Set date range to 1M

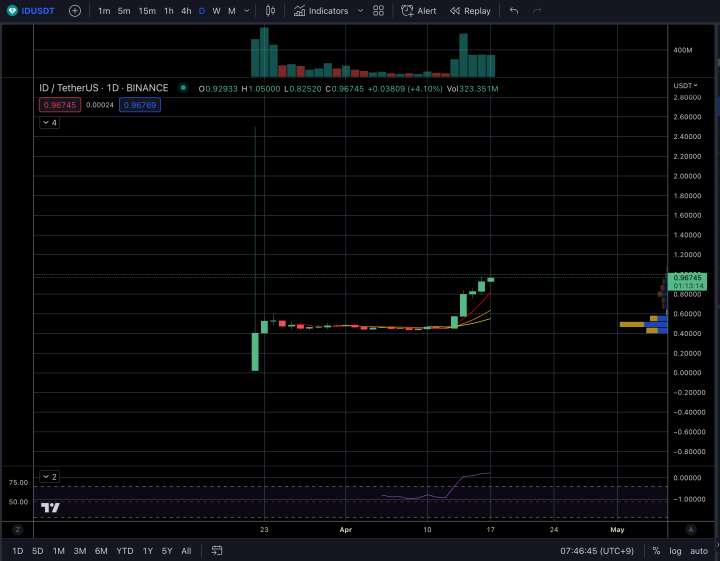tap(59, 550)
